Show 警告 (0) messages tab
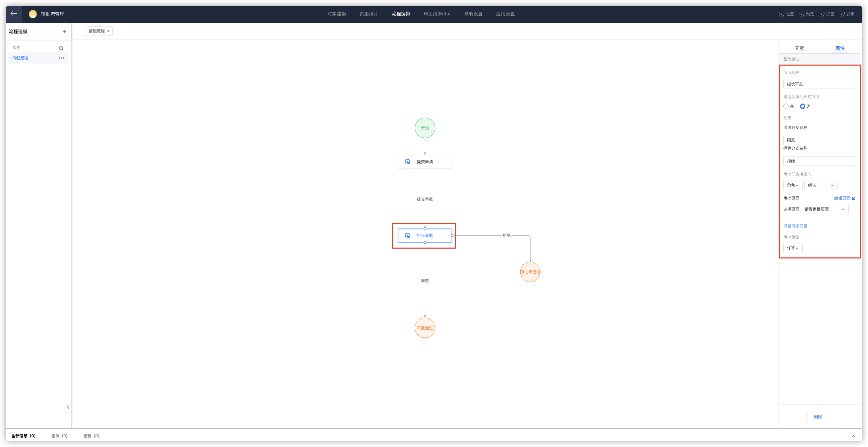Image resolution: width=868 pixels, height=447 pixels. pos(91,436)
